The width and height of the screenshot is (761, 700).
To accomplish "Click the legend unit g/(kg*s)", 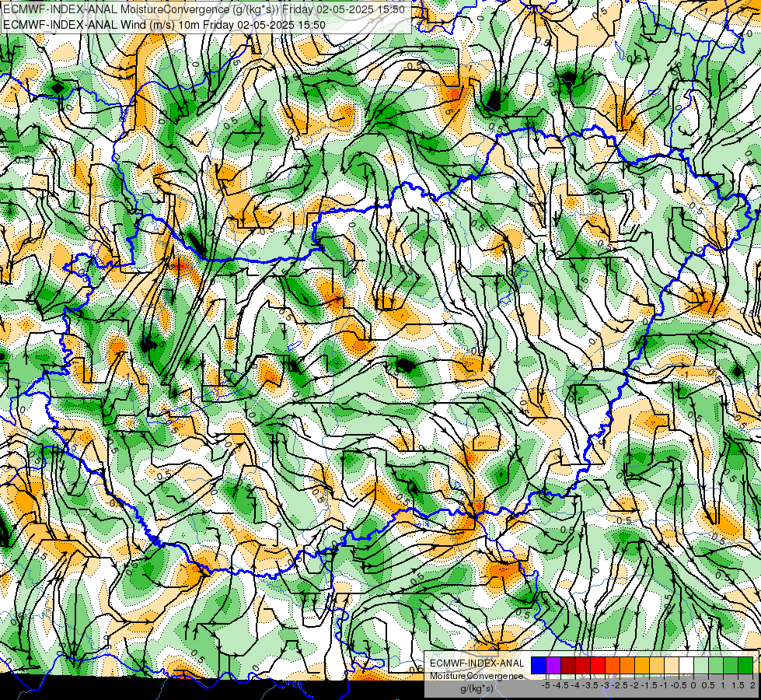I will (x=476, y=688).
